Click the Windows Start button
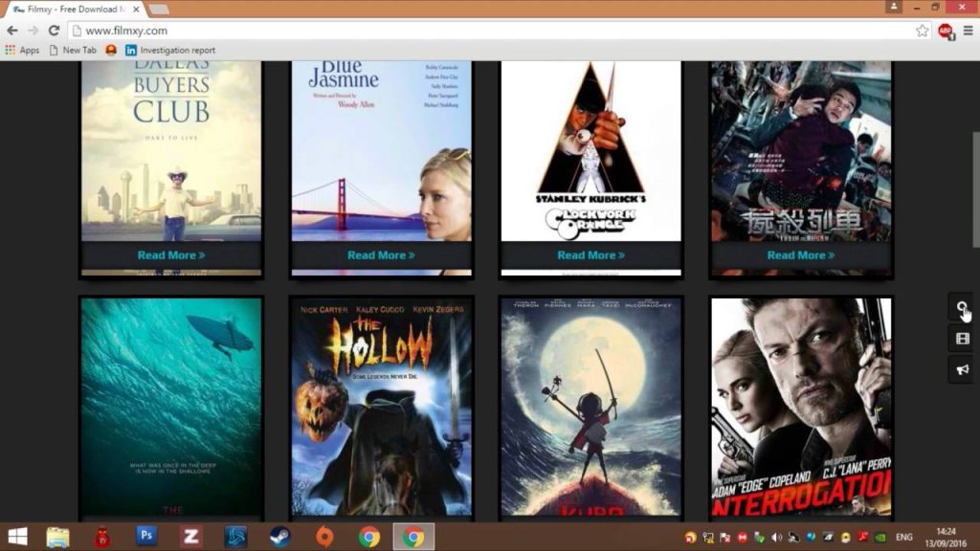 19,537
